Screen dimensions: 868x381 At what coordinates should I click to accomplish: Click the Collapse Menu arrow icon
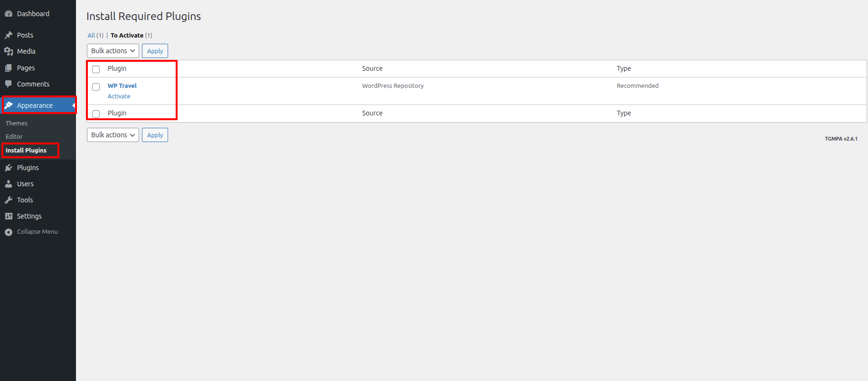(x=9, y=232)
